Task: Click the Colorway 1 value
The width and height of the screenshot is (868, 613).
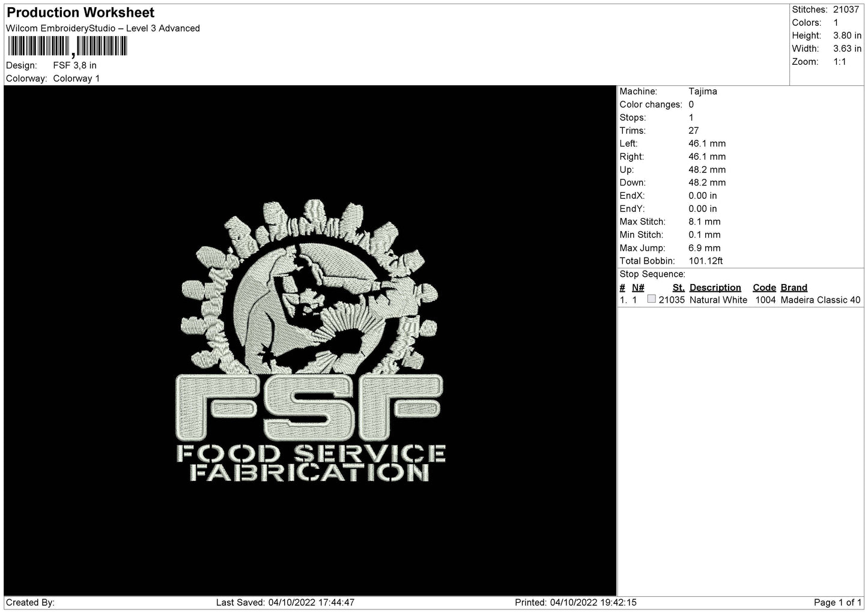Action: click(x=76, y=79)
